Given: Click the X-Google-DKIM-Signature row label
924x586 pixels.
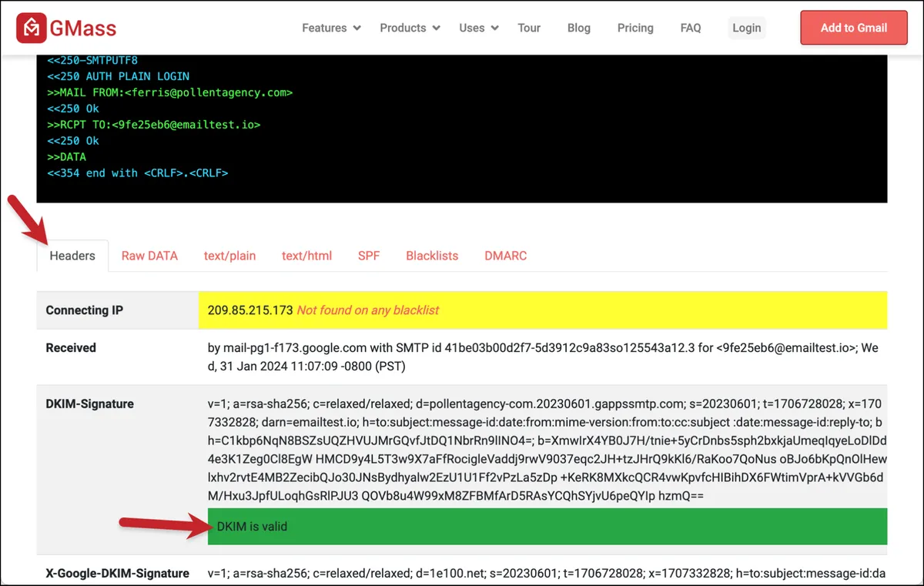Looking at the screenshot, I should pos(117,573).
